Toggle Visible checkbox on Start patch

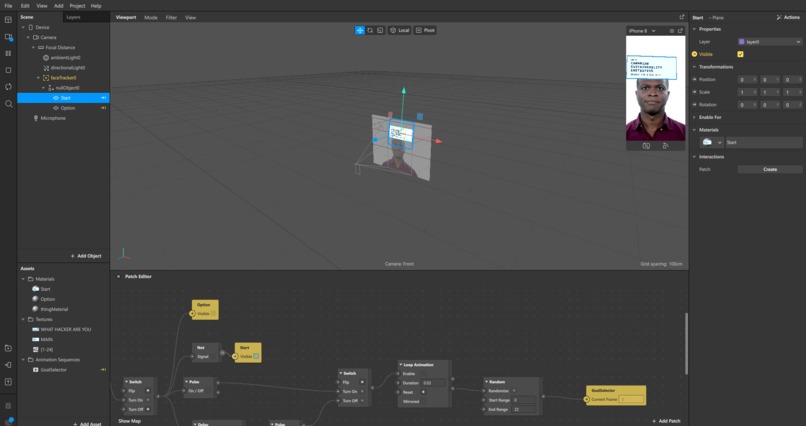point(256,356)
